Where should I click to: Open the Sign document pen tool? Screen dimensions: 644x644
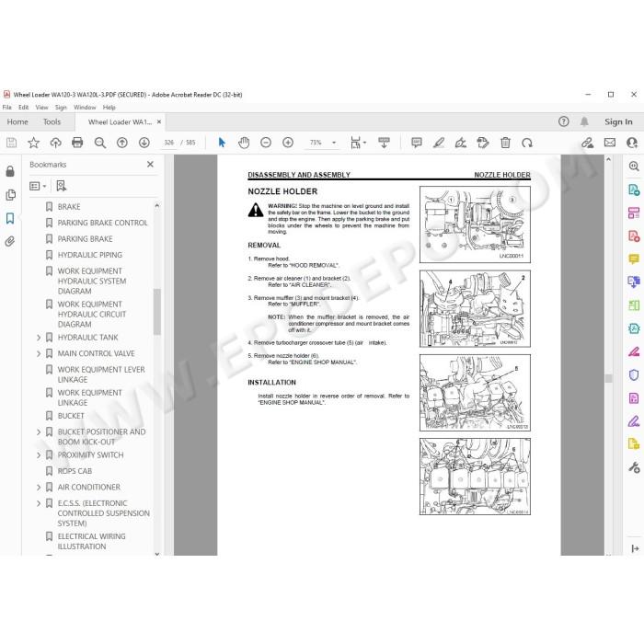tap(460, 143)
